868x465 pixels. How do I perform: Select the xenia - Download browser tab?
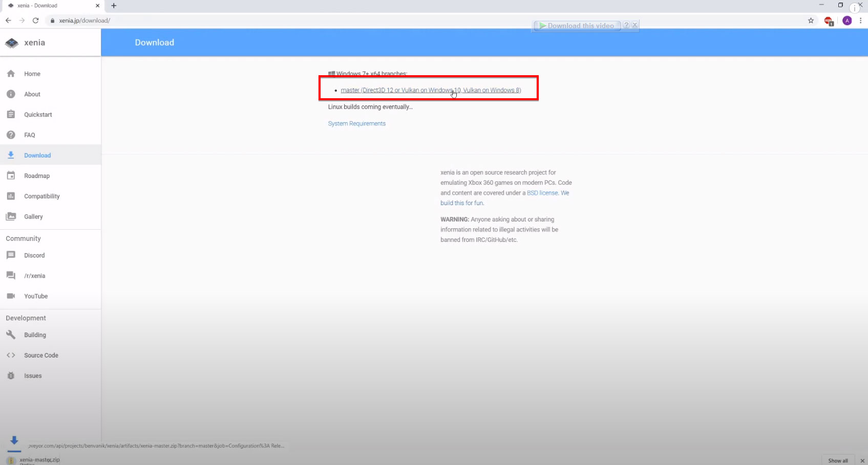click(52, 6)
